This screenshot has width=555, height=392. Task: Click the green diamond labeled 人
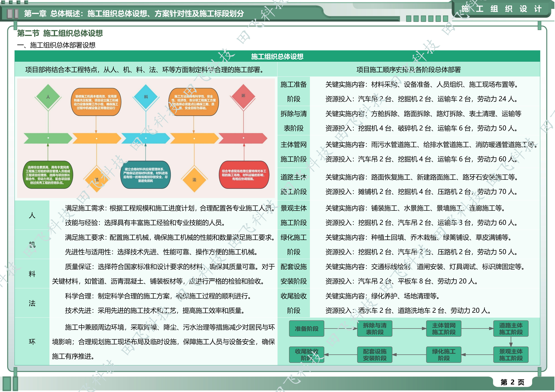pyautogui.click(x=48, y=97)
